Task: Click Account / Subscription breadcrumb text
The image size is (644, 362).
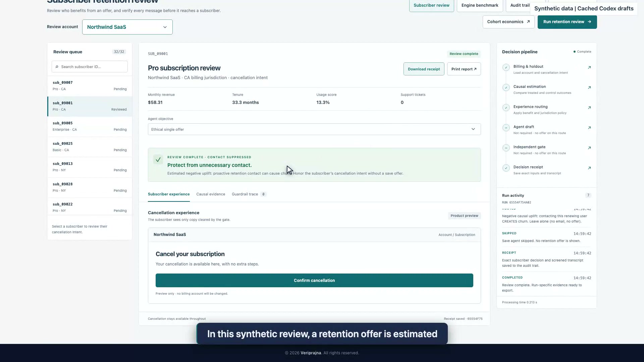Action: point(457,235)
